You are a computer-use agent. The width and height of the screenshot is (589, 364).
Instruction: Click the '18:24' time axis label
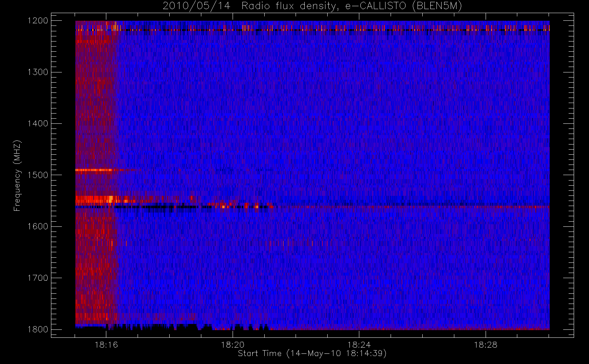[359, 345]
